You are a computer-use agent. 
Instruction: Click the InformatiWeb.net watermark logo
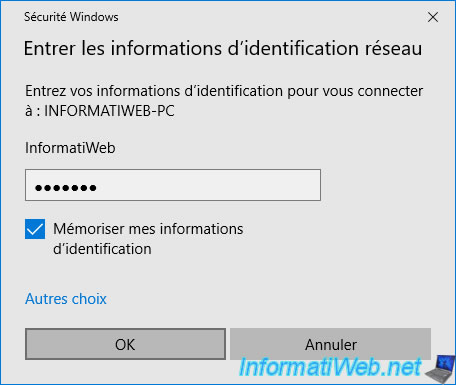pos(330,367)
